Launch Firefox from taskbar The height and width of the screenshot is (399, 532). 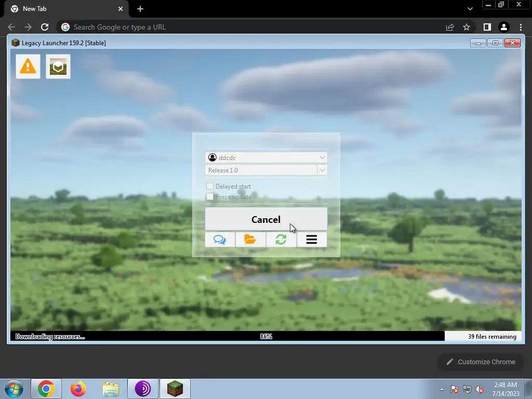pos(78,389)
